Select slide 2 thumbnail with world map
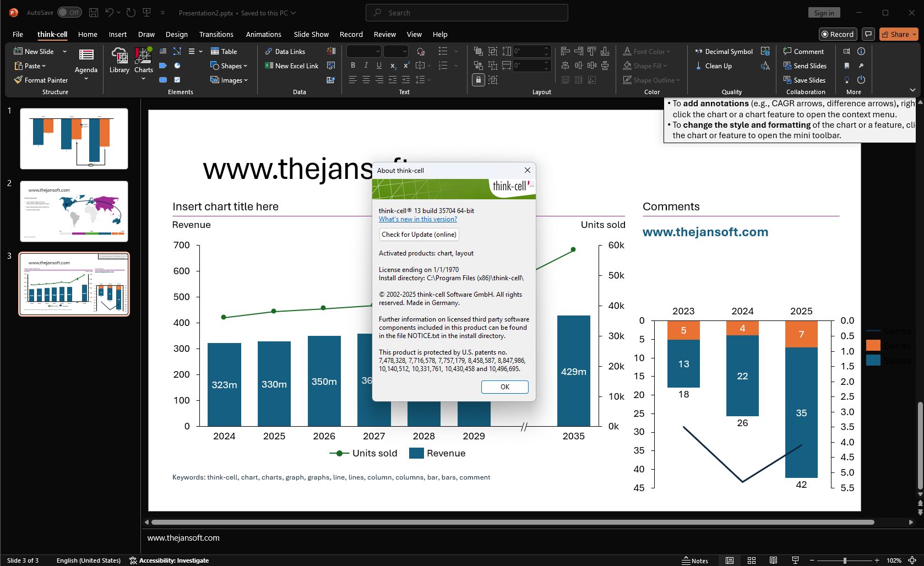Image resolution: width=924 pixels, height=566 pixels. [x=74, y=211]
